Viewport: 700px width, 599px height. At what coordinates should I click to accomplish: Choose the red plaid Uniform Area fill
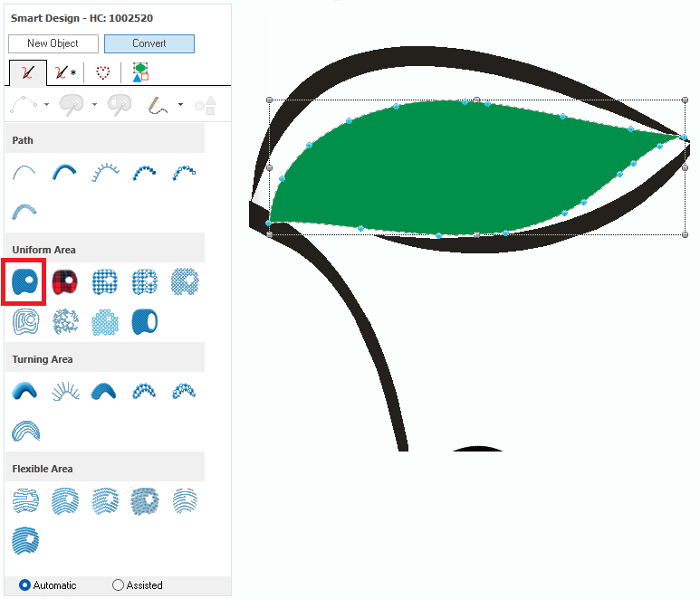[x=64, y=281]
